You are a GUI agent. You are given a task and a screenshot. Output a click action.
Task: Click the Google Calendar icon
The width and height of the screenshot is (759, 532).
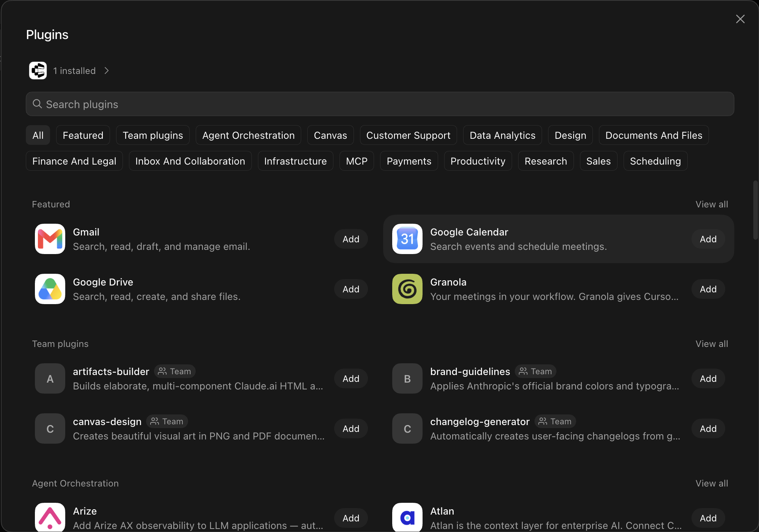[407, 239]
